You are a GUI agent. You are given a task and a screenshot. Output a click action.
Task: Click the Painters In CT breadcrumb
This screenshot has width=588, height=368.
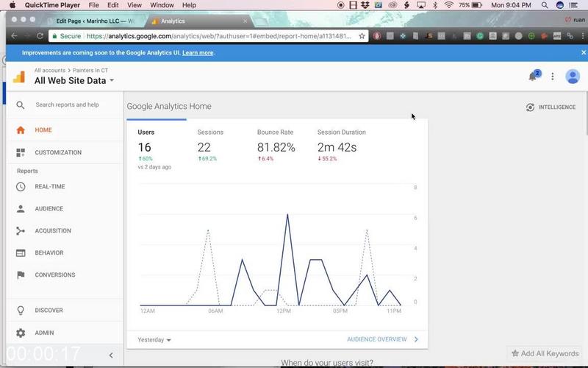(x=90, y=70)
